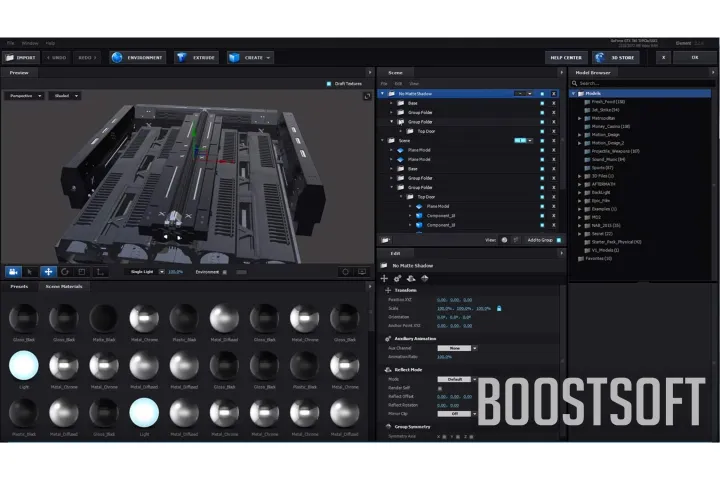Select the Sports (87) folder in Model Browser

pos(602,168)
